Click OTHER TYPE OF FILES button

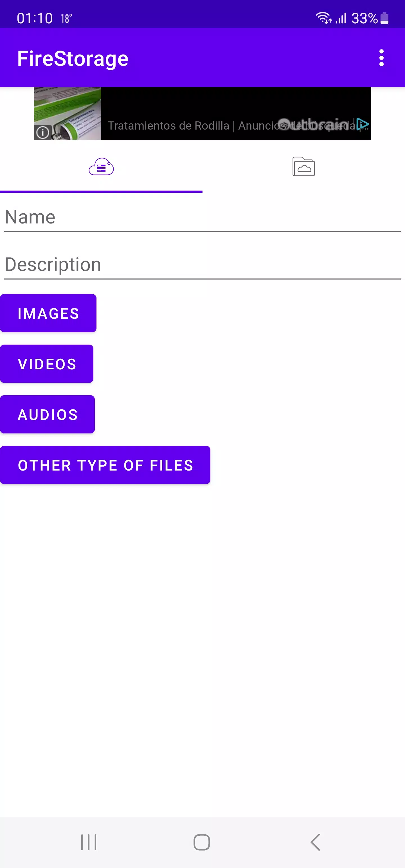pos(105,465)
